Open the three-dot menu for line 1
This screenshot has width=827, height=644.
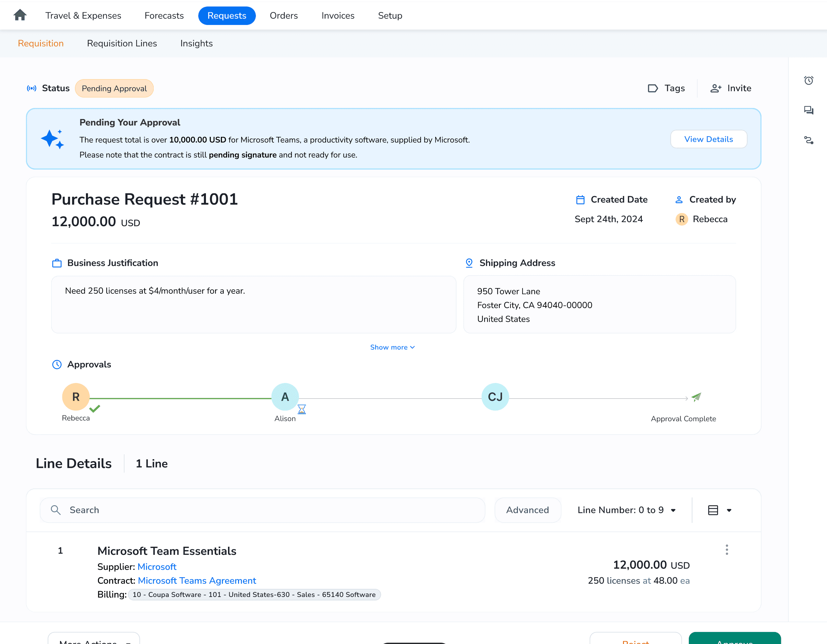click(x=727, y=550)
